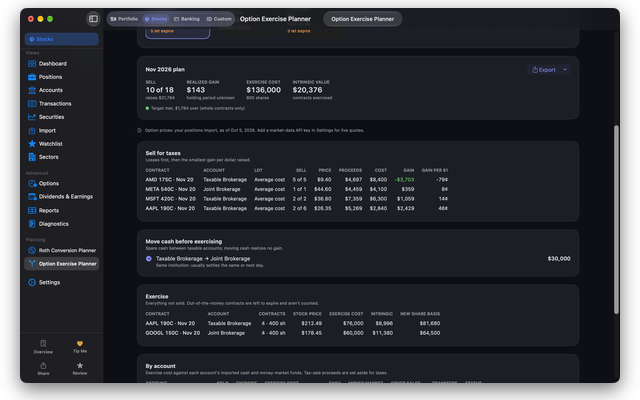The width and height of the screenshot is (640, 400).
Task: Open Roth Conversion Planner via its icon
Action: (32, 250)
